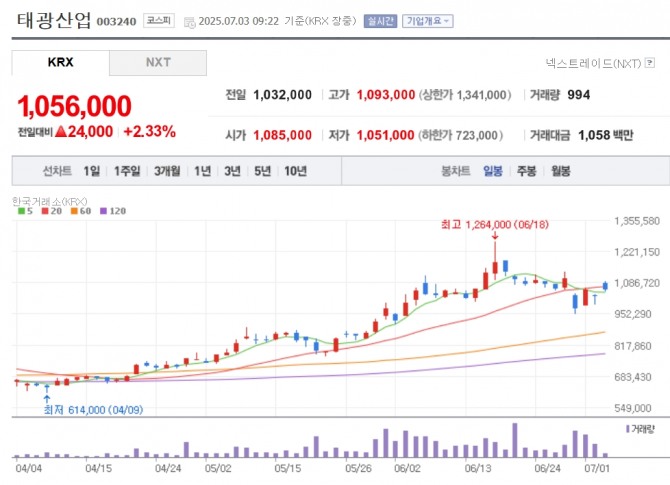Click the calendar icon beside the date
This screenshot has width=670, height=485.
pyautogui.click(x=189, y=20)
